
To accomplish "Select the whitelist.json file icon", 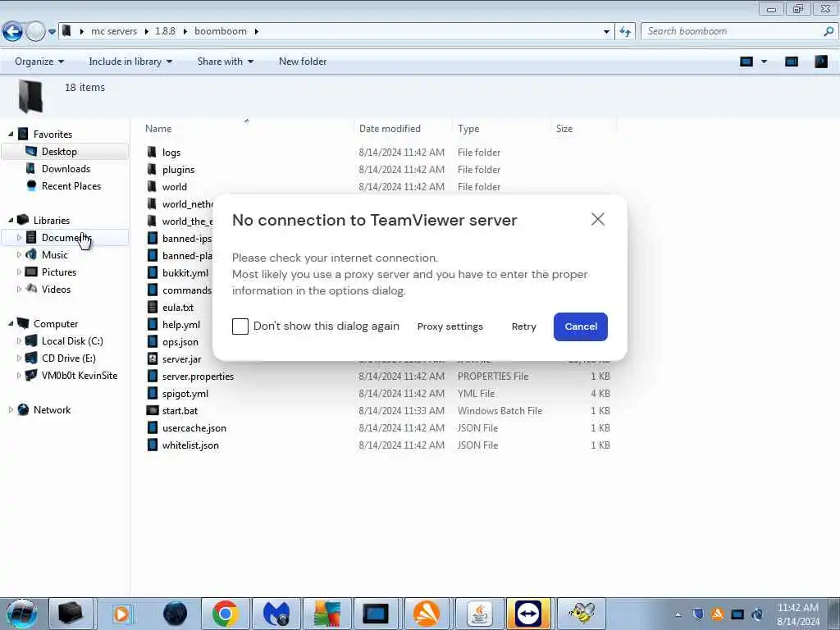I will [x=152, y=445].
